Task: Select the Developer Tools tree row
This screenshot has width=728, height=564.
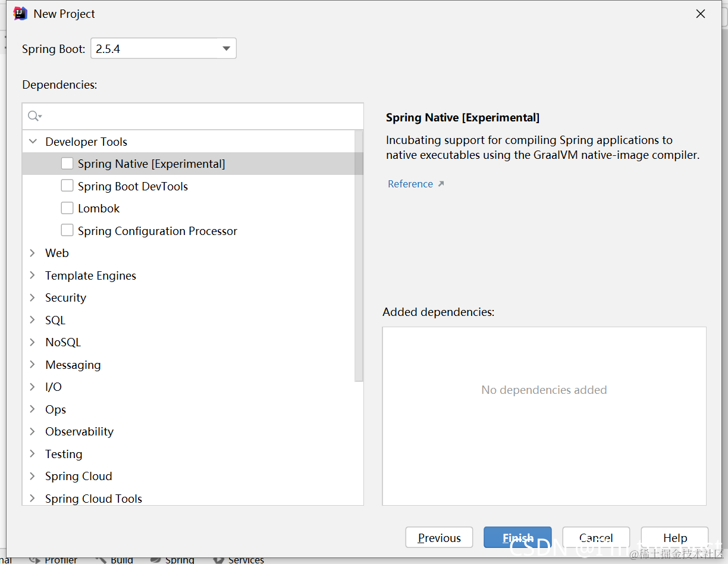Action: tap(189, 142)
